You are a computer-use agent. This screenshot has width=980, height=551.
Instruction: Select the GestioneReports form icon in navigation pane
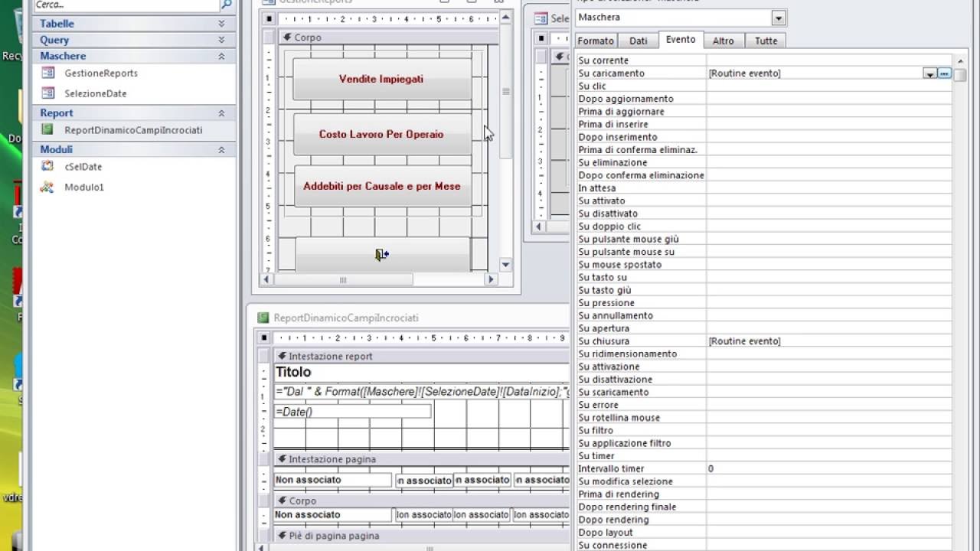pos(48,73)
